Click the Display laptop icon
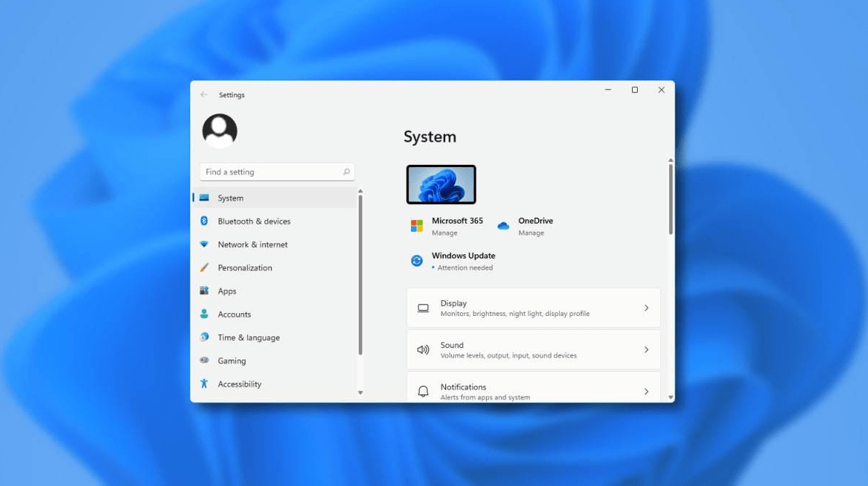Image resolution: width=868 pixels, height=486 pixels. pos(423,308)
